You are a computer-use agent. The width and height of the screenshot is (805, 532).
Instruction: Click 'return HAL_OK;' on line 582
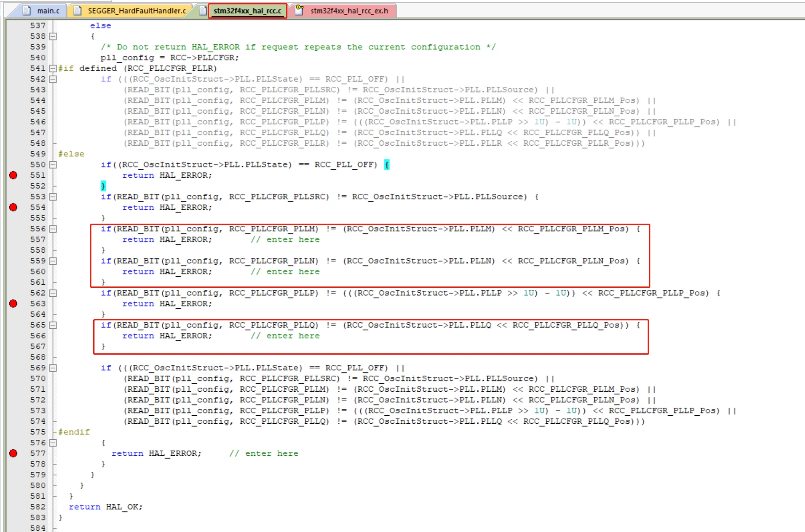106,507
